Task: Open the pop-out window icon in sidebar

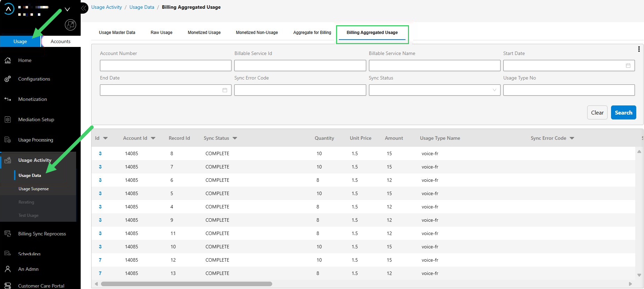Action: point(71,25)
